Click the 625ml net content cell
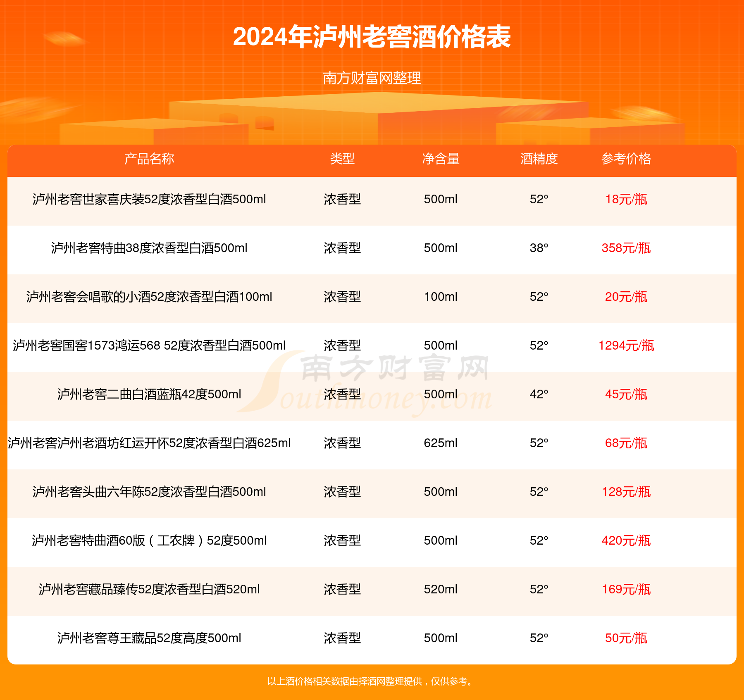Image resolution: width=744 pixels, height=700 pixels. point(441,443)
